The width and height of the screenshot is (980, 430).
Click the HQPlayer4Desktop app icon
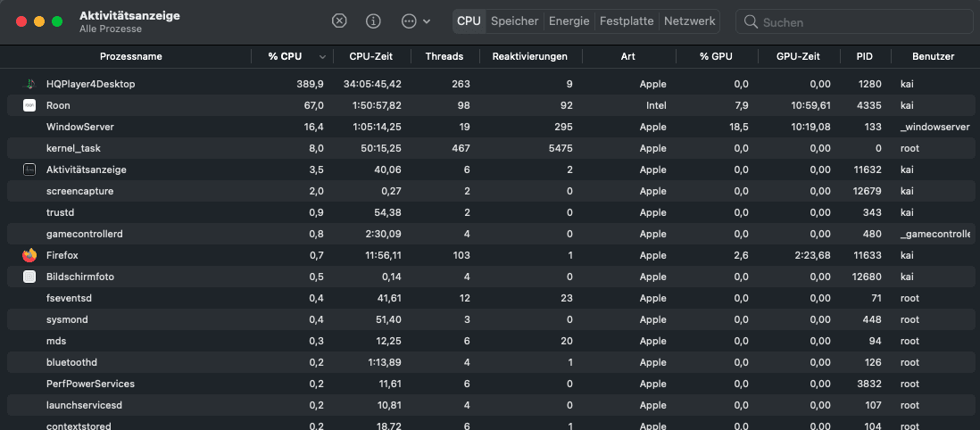[x=29, y=84]
